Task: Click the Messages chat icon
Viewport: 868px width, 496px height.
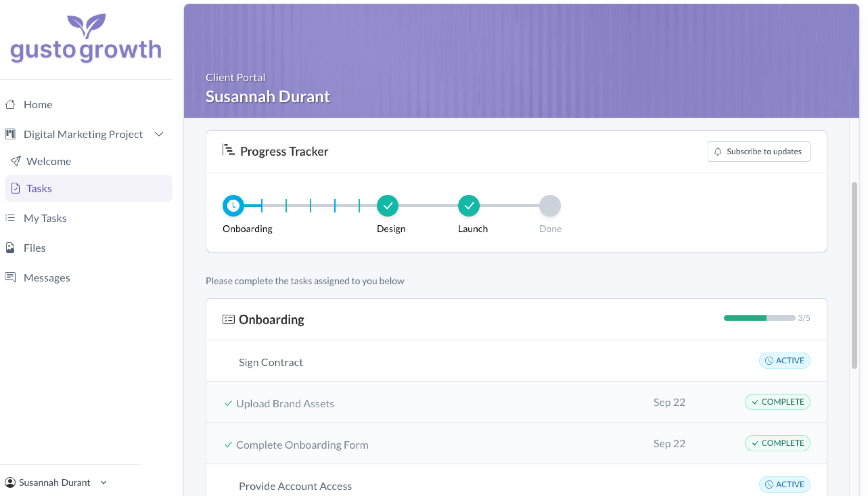Action: pos(10,277)
